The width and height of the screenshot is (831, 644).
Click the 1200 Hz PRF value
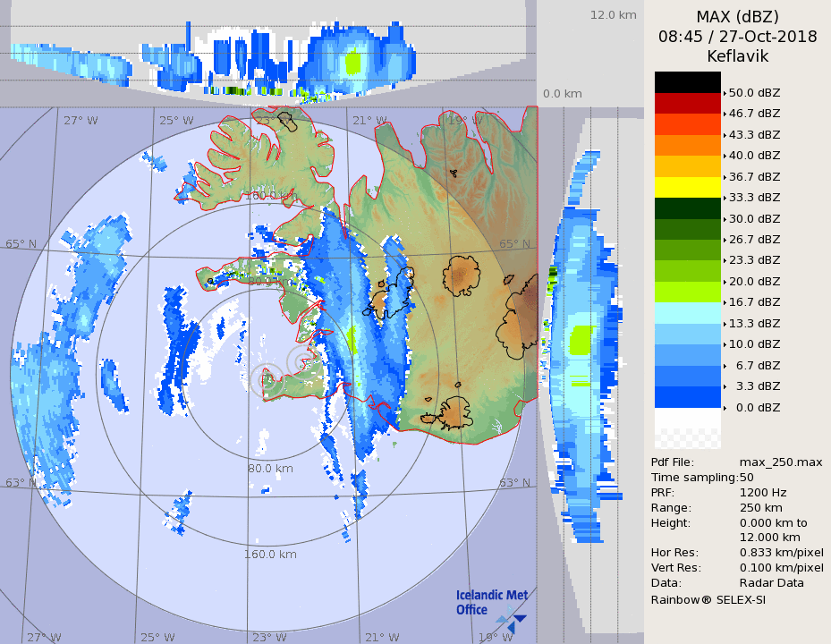[x=763, y=493]
